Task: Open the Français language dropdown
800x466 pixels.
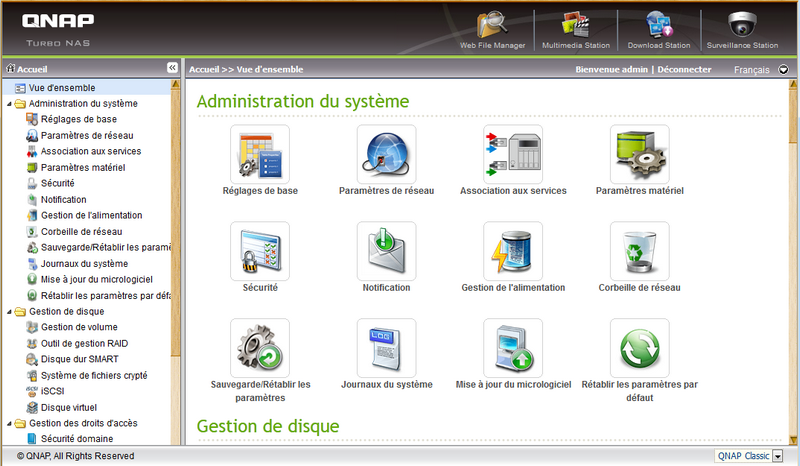Action: tap(784, 69)
